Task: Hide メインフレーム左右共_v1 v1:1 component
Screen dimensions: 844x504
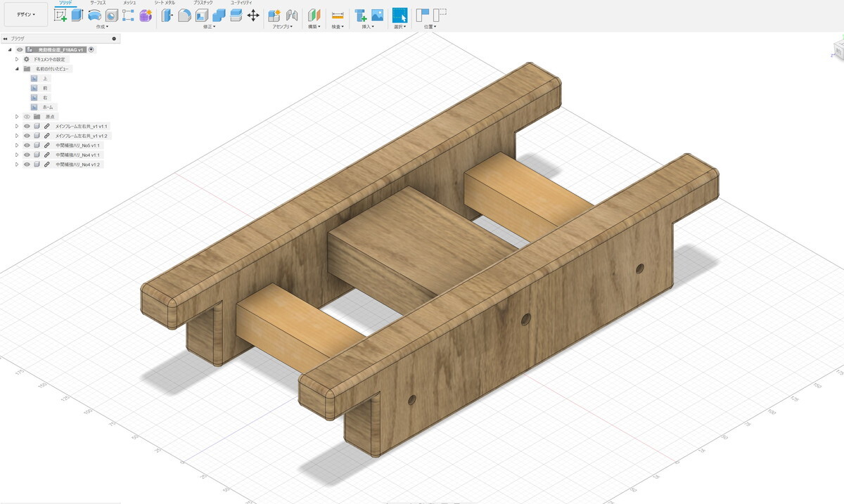Action: (27, 127)
